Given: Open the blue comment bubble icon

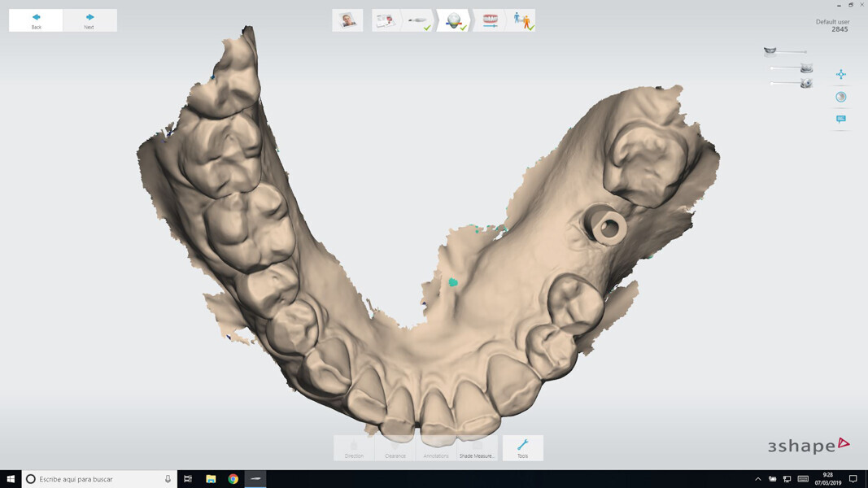Looking at the screenshot, I should 841,120.
